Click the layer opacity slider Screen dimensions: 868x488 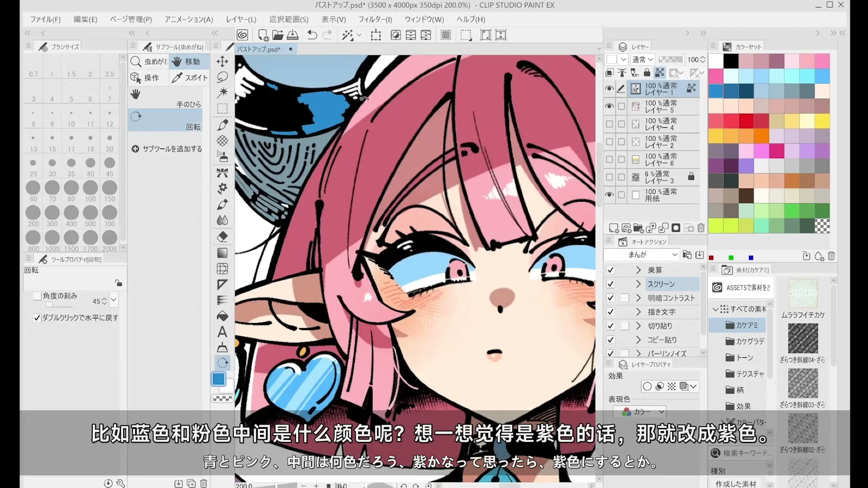pyautogui.click(x=671, y=60)
